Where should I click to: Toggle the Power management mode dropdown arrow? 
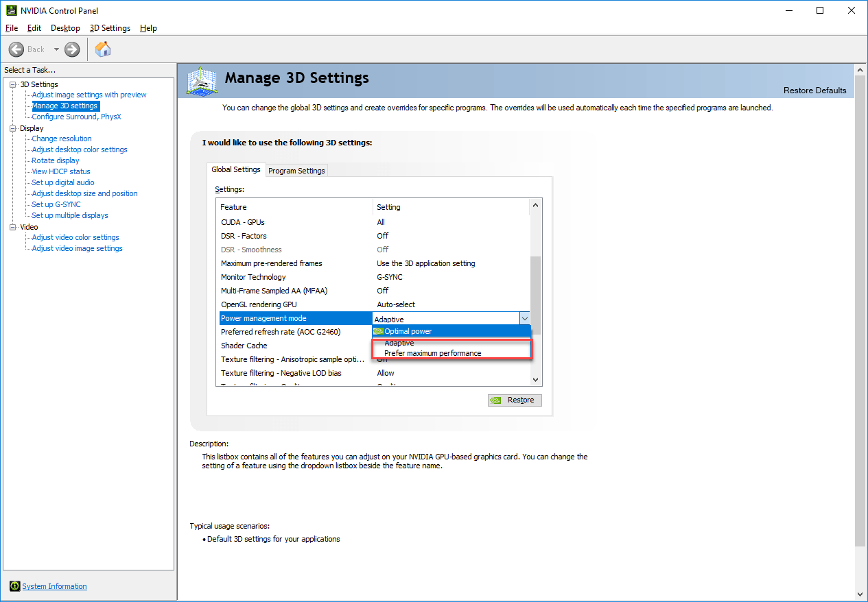click(x=524, y=318)
